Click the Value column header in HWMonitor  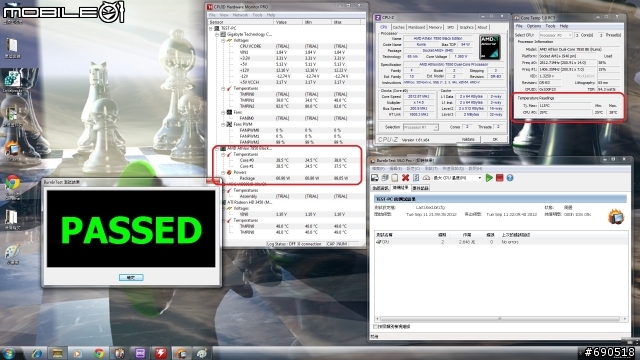(x=287, y=22)
